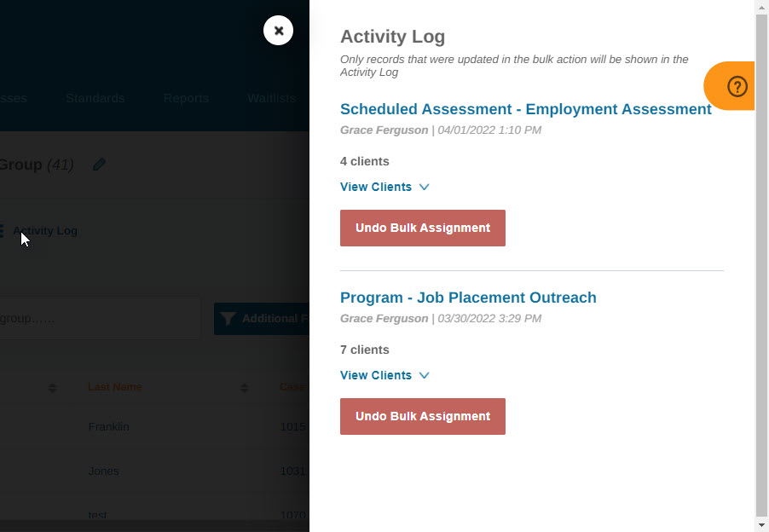The width and height of the screenshot is (769, 532).
Task: Click chevron next to the 4 clients list
Action: pyautogui.click(x=425, y=187)
